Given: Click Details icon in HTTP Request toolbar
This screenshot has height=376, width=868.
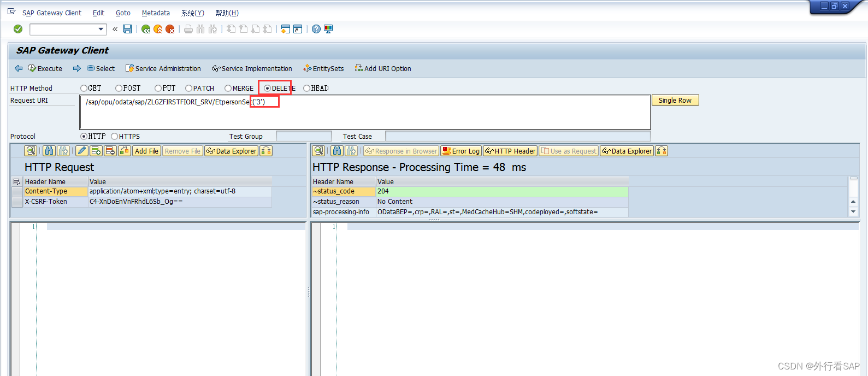Looking at the screenshot, I should (x=31, y=151).
